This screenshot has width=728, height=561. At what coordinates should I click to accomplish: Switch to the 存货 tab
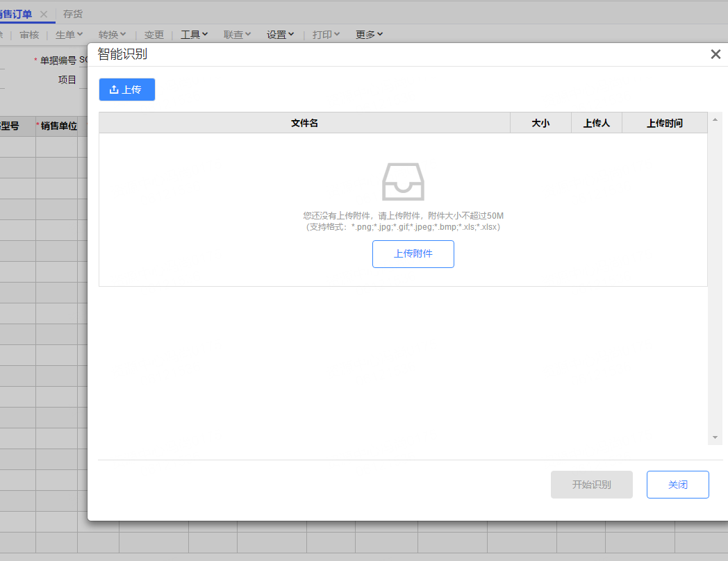(x=73, y=15)
